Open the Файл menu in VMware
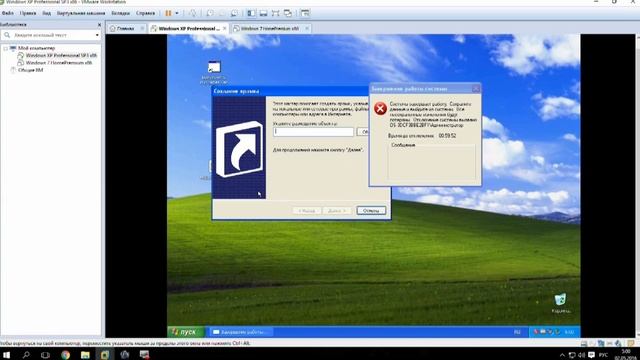 click(7, 13)
